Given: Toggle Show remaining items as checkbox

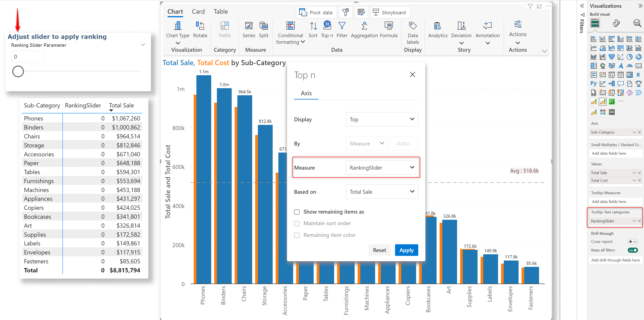Looking at the screenshot, I should click(x=296, y=212).
